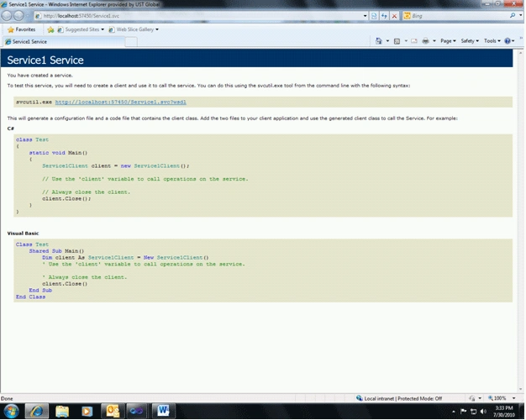526x420 pixels.
Task: Click the Feeds (RSS) icon
Action: click(x=397, y=41)
